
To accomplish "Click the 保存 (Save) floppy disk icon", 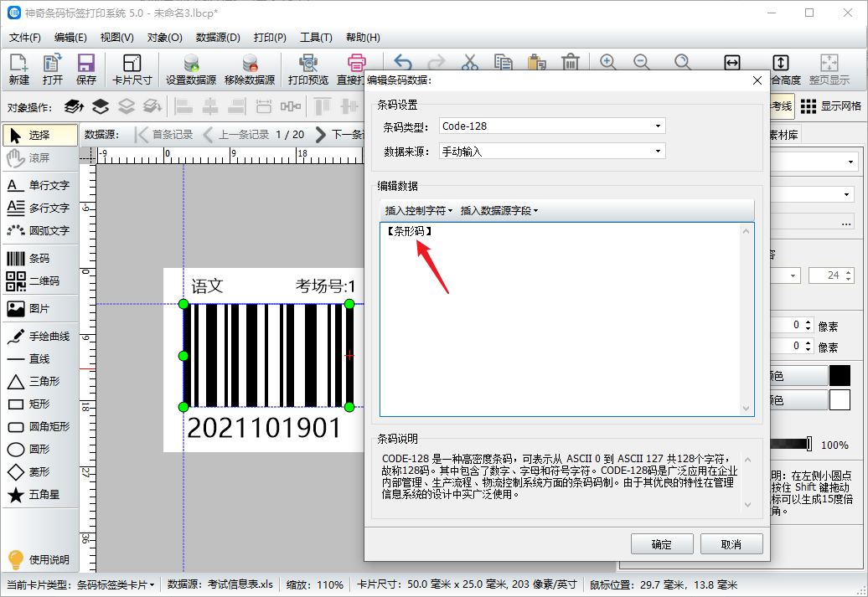I will tap(85, 69).
